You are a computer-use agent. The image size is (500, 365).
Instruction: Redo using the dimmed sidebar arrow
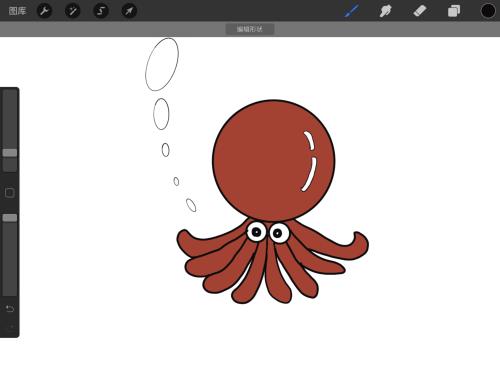click(x=11, y=327)
